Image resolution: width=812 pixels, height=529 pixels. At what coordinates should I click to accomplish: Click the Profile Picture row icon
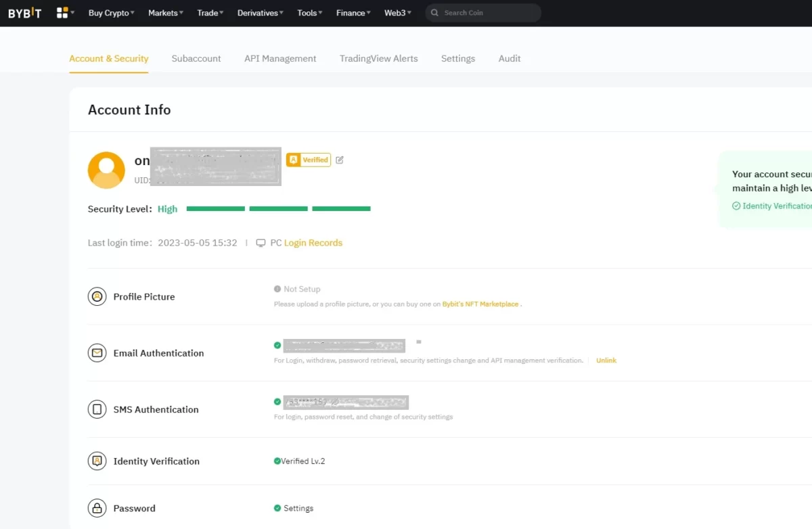point(97,296)
